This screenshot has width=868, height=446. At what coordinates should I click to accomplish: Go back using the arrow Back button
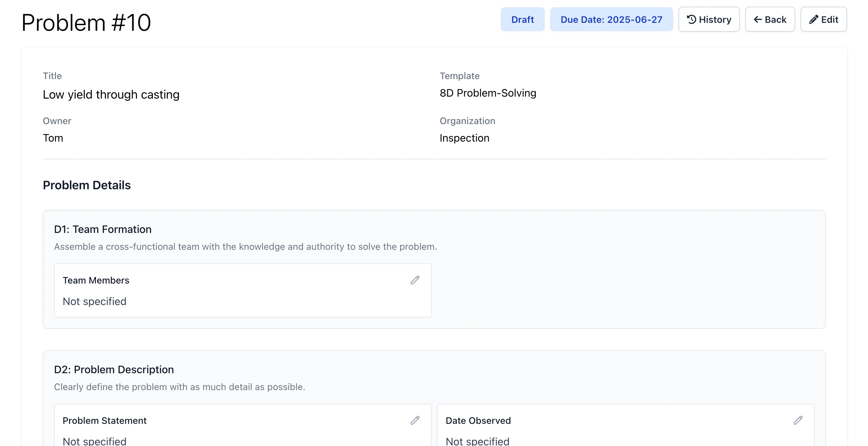point(770,20)
